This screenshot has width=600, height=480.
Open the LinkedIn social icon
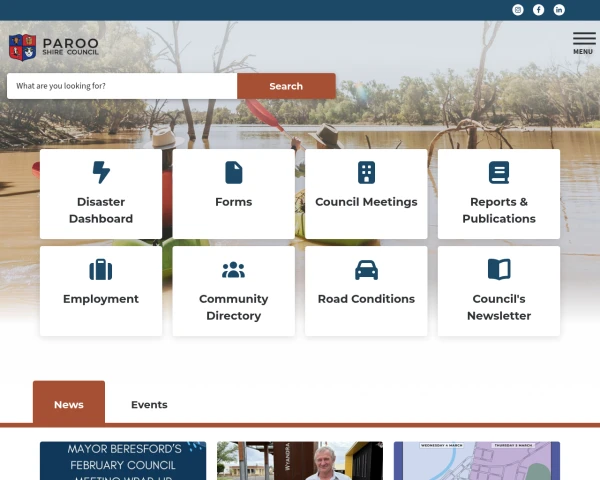pyautogui.click(x=559, y=10)
